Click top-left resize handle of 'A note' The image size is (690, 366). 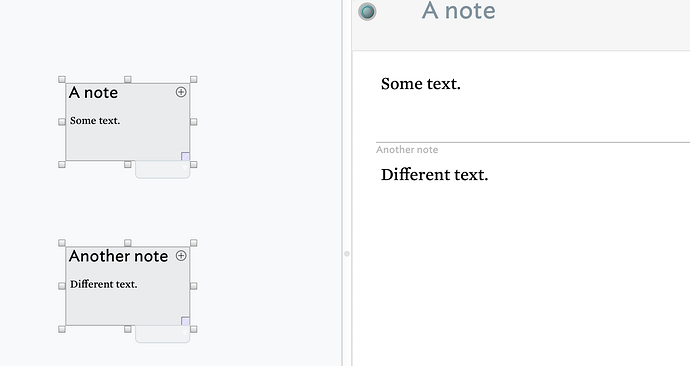click(x=62, y=80)
